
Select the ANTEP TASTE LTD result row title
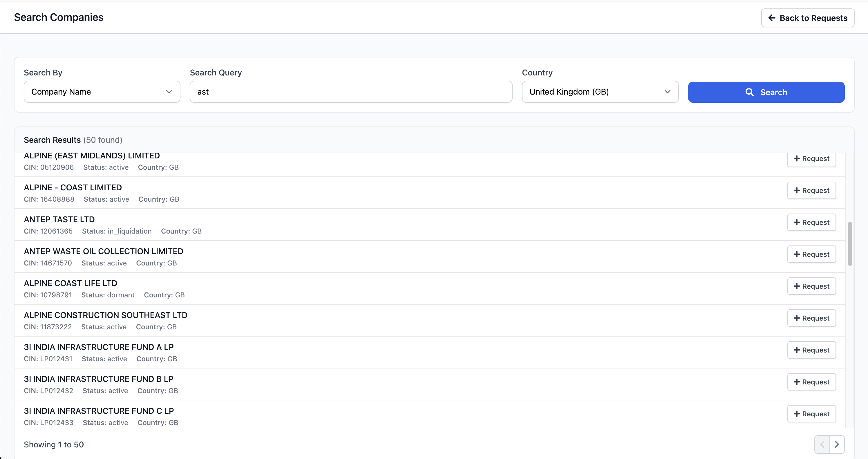[59, 219]
